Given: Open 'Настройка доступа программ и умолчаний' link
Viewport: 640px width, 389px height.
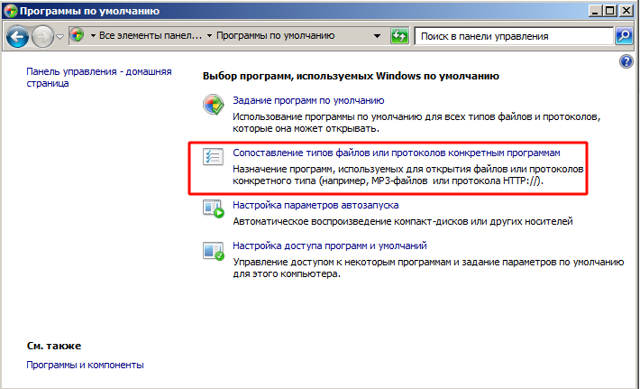Looking at the screenshot, I should [x=330, y=246].
